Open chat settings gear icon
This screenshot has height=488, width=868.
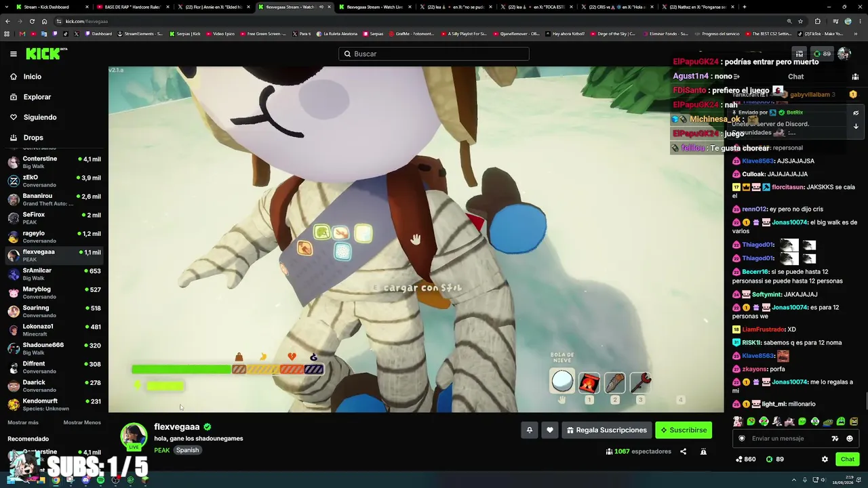[x=825, y=459]
